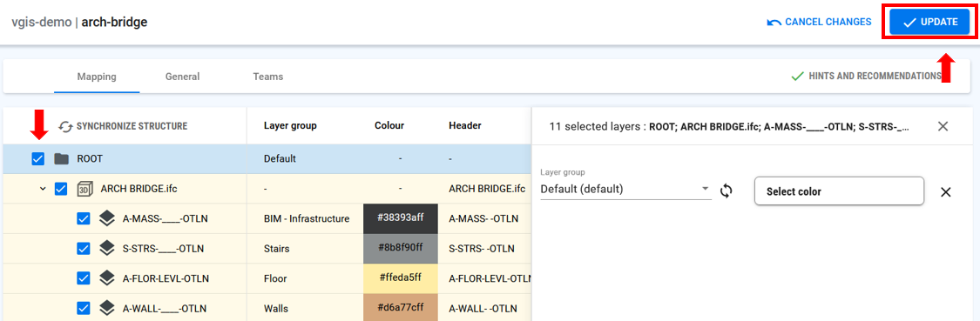Image resolution: width=980 pixels, height=321 pixels.
Task: Click the Stairs layer group cell
Action: coord(277,249)
